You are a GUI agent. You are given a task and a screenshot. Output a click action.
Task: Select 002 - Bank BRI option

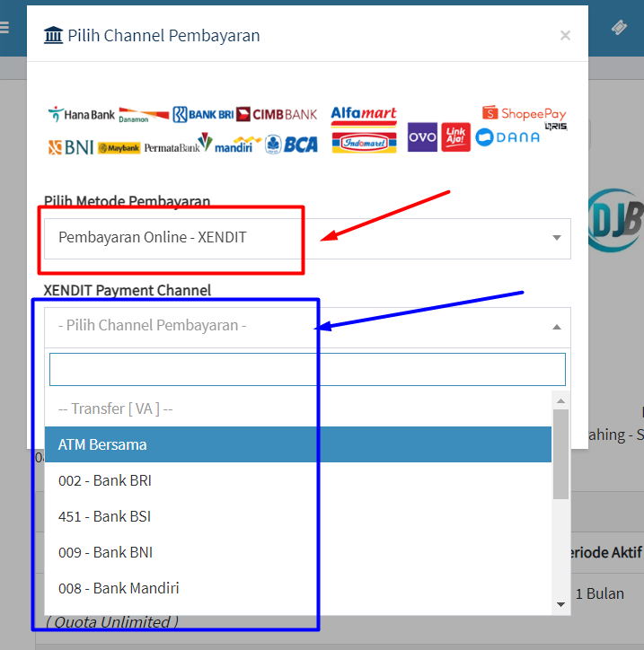297,480
